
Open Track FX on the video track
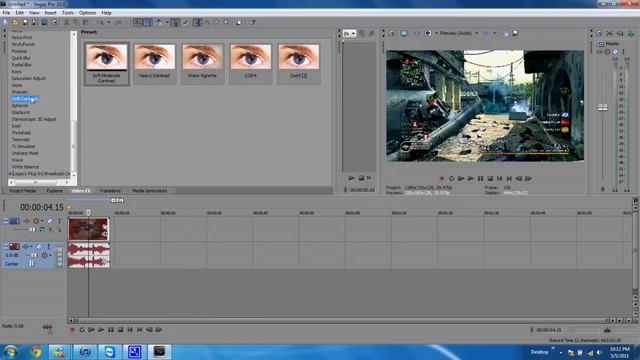(27, 221)
